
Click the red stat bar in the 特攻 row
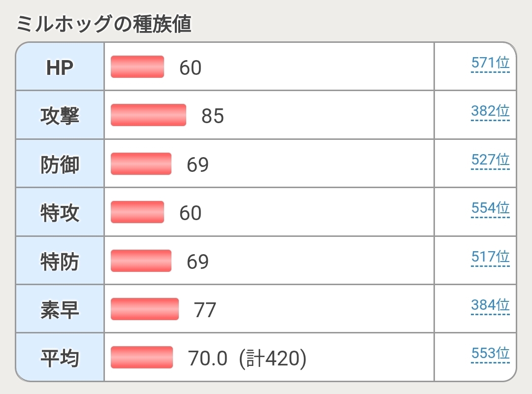(137, 212)
